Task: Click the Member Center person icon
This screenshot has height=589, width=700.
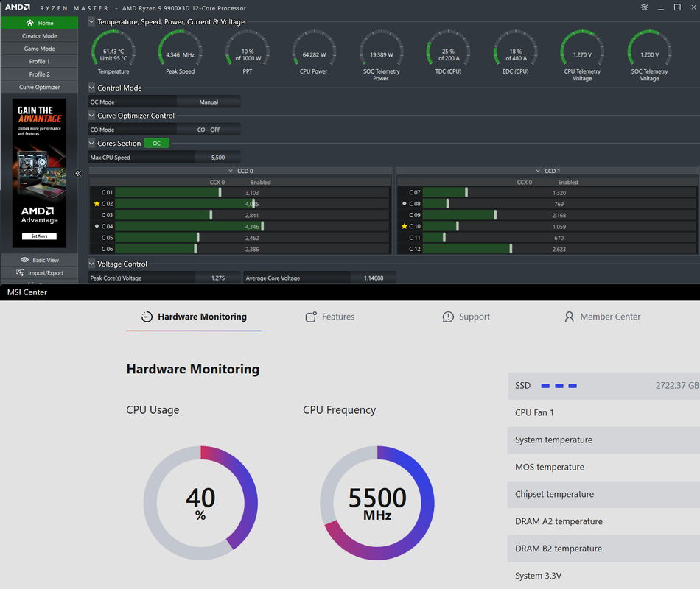Action: (569, 317)
